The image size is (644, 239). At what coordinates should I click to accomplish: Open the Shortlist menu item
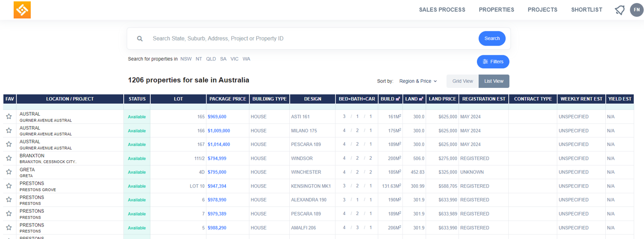tap(586, 10)
